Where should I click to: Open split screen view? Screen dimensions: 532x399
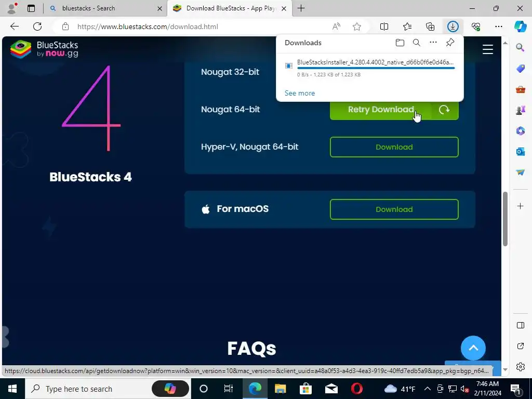point(384,26)
